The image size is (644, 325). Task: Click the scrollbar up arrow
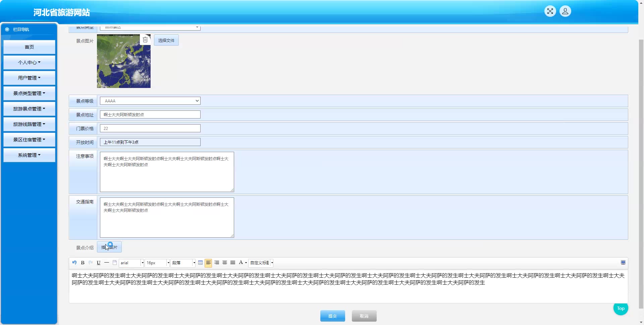click(641, 3)
